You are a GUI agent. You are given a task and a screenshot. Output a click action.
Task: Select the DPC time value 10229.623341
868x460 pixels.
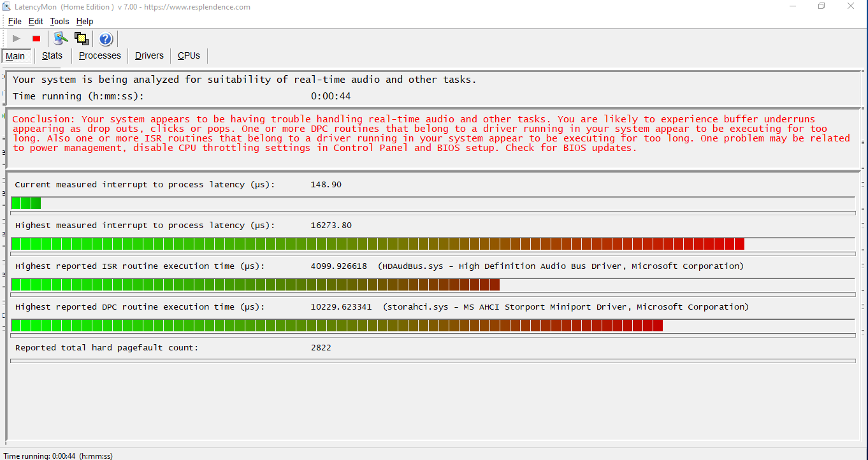point(342,307)
